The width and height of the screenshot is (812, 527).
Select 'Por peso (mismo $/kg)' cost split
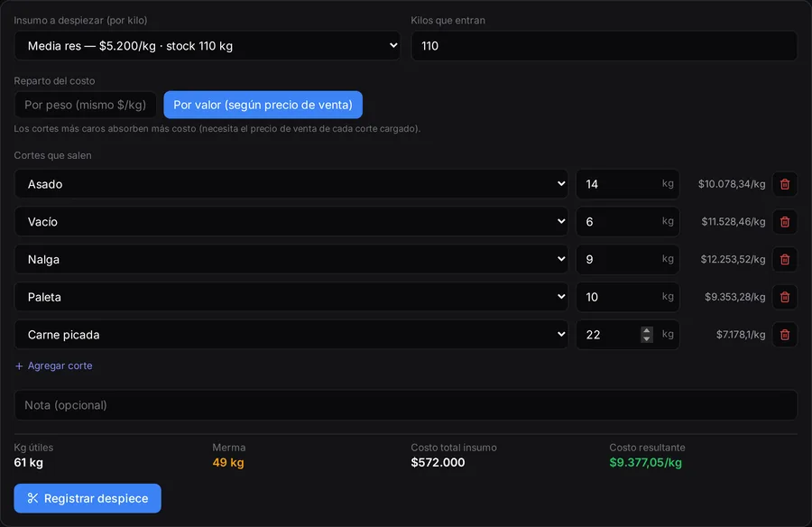[x=86, y=105]
